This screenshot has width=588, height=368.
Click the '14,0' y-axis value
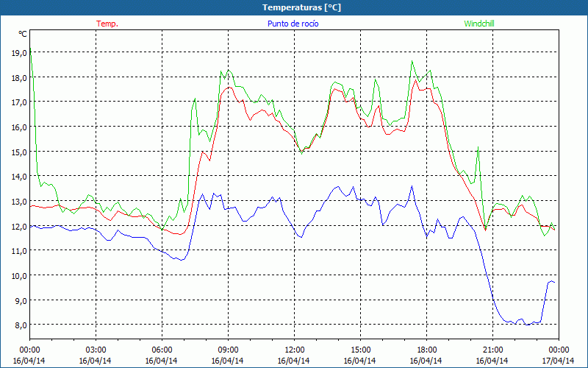[19, 177]
